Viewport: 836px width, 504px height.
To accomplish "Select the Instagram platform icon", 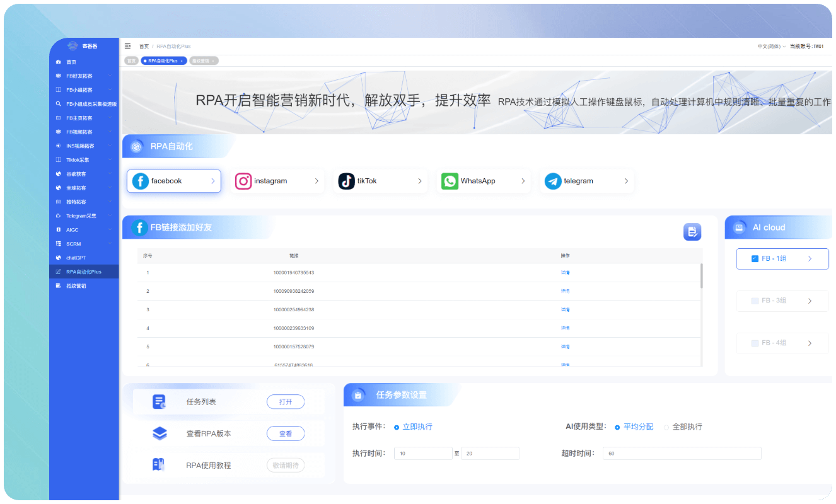I will click(x=243, y=181).
